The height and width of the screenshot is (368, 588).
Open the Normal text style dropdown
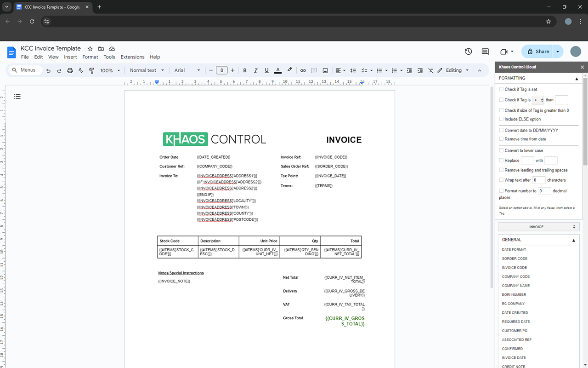147,70
